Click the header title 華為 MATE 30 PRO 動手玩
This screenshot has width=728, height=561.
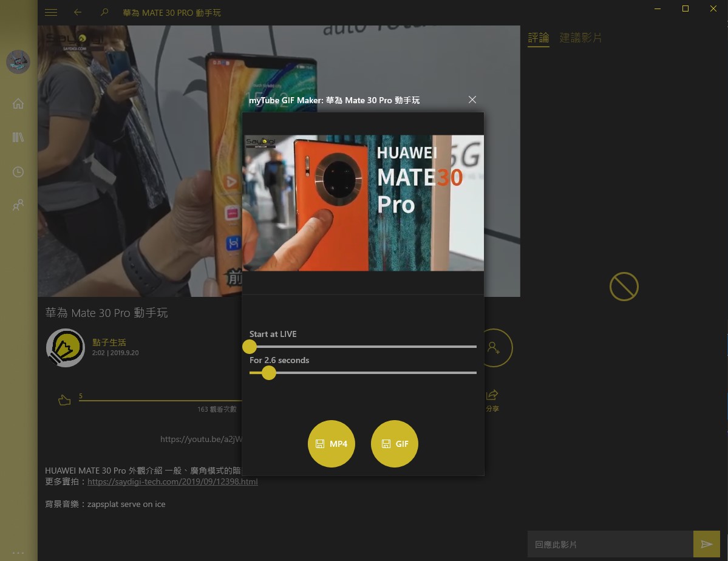click(x=171, y=13)
